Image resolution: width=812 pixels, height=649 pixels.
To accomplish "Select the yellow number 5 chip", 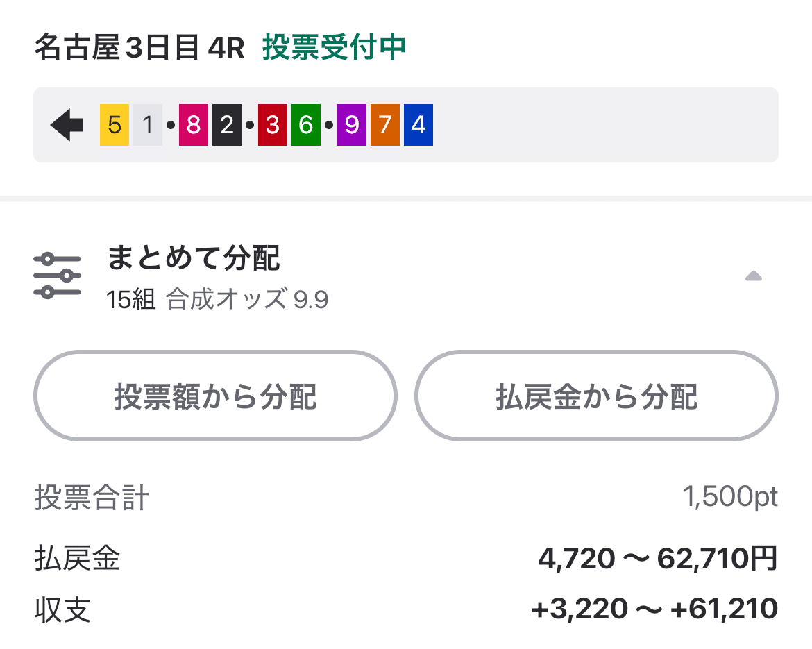I will pyautogui.click(x=112, y=125).
